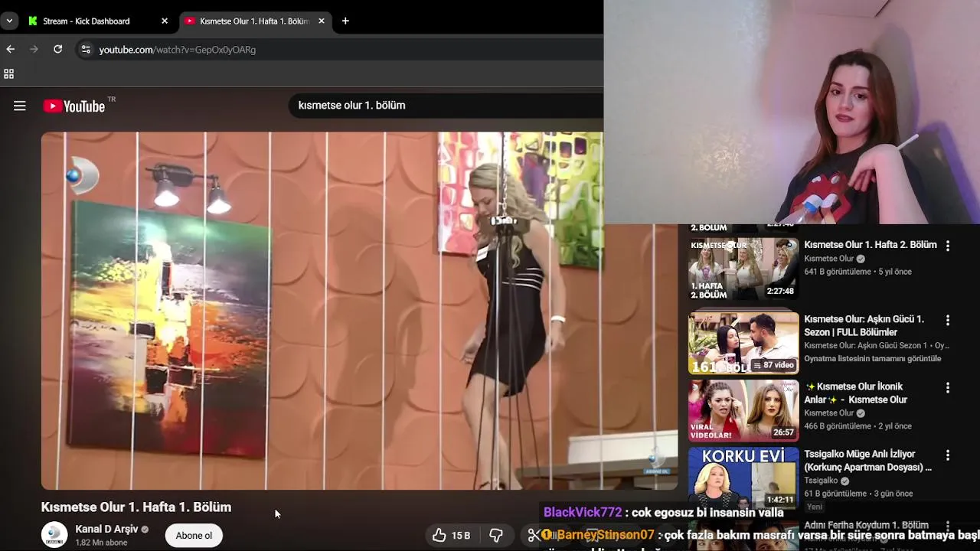980x551 pixels.
Task: Open the Kanal D Arşiv channel name
Action: tap(106, 529)
